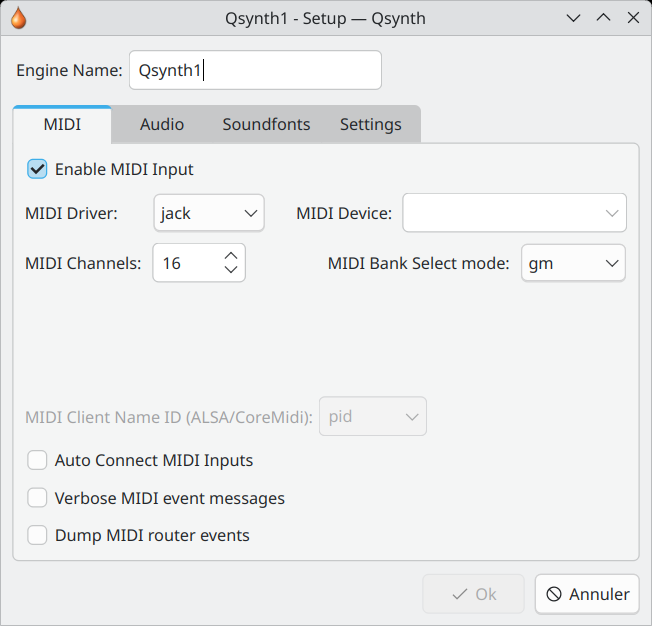Go to the Settings tab

(370, 124)
